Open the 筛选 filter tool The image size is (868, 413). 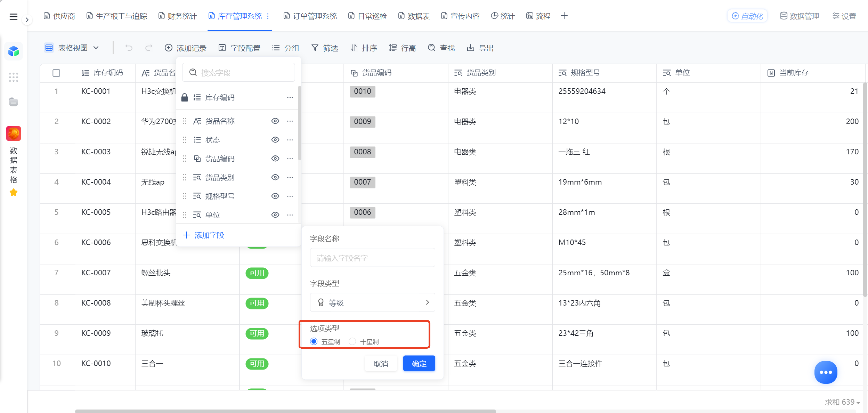pos(325,48)
